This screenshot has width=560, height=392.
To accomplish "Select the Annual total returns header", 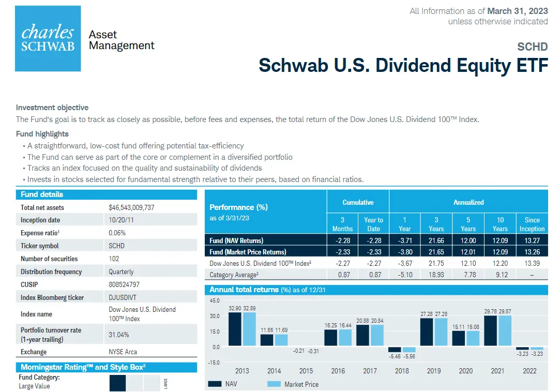I will (376, 290).
